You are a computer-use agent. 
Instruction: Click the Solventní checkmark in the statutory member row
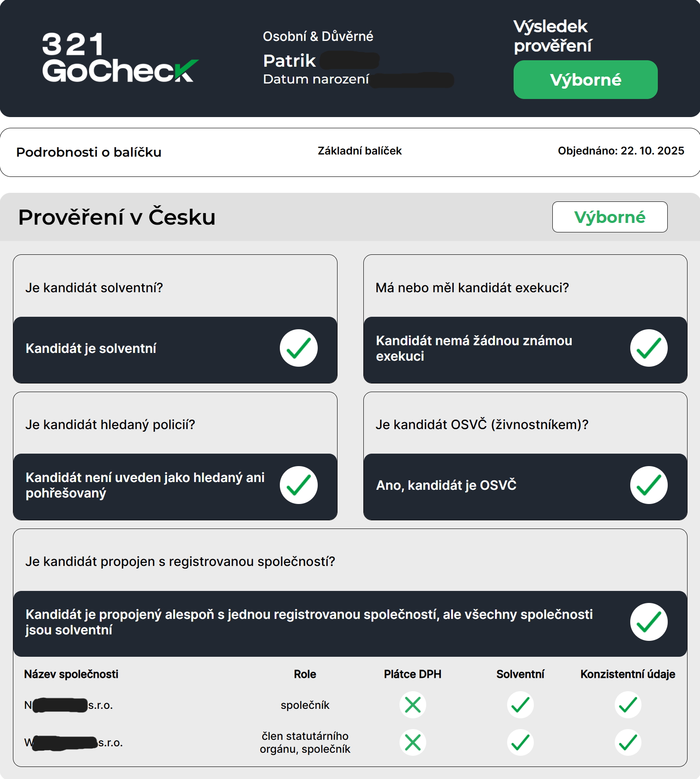coord(520,742)
